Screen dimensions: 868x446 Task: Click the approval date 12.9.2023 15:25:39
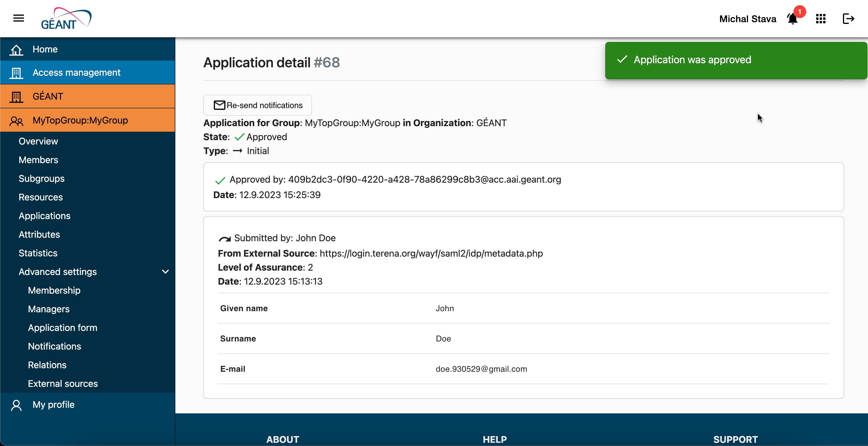coord(280,195)
